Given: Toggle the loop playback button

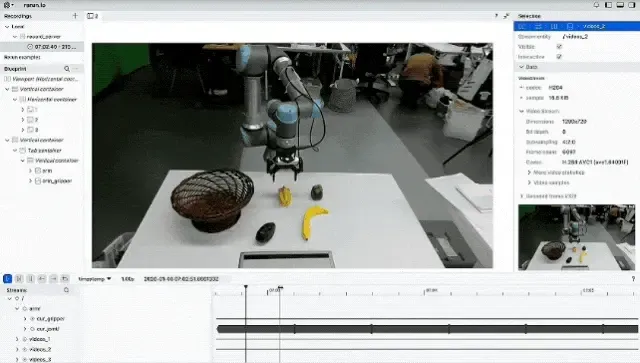Looking at the screenshot, I should pyautogui.click(x=64, y=278).
